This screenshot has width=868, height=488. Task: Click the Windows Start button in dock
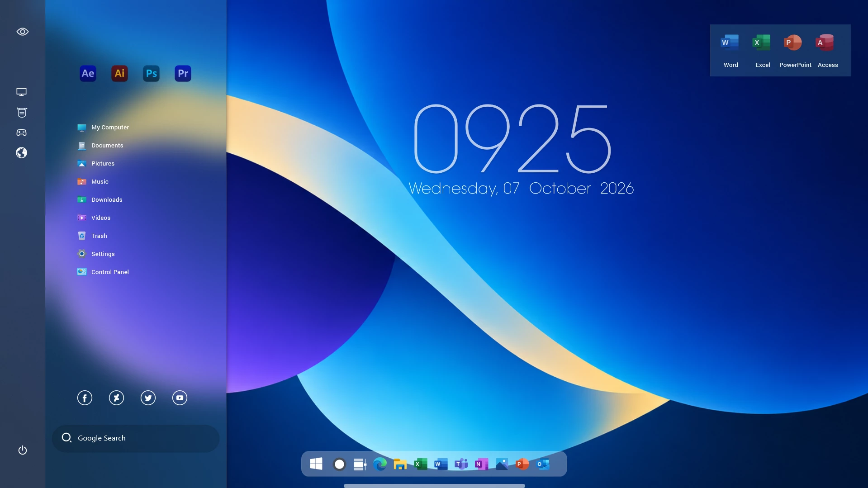tap(316, 464)
